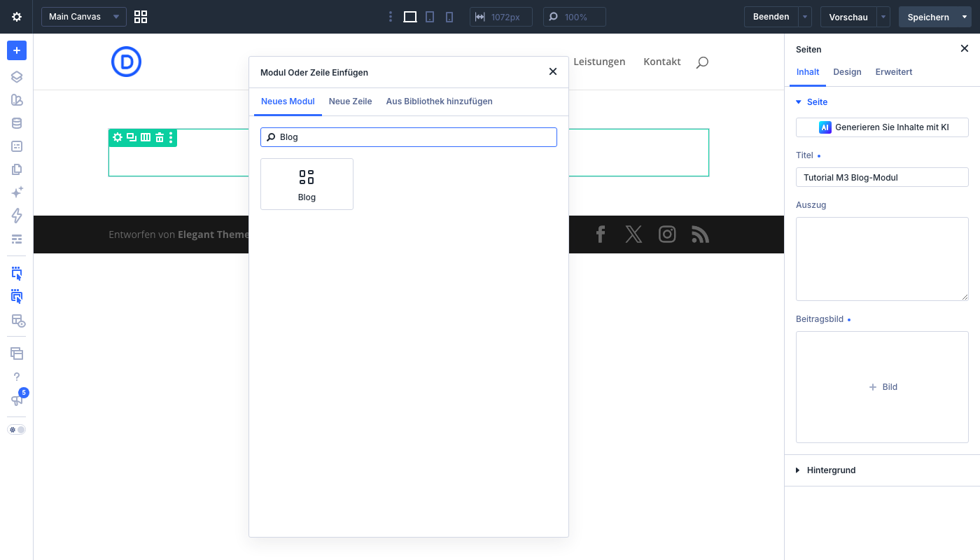Open dropdown arrow next to Beenden

[x=806, y=17]
